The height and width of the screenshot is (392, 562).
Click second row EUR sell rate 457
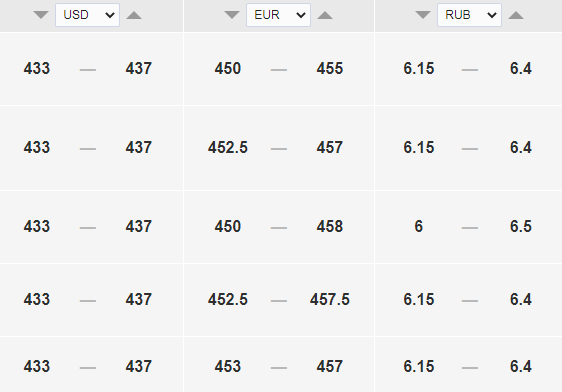coord(330,148)
